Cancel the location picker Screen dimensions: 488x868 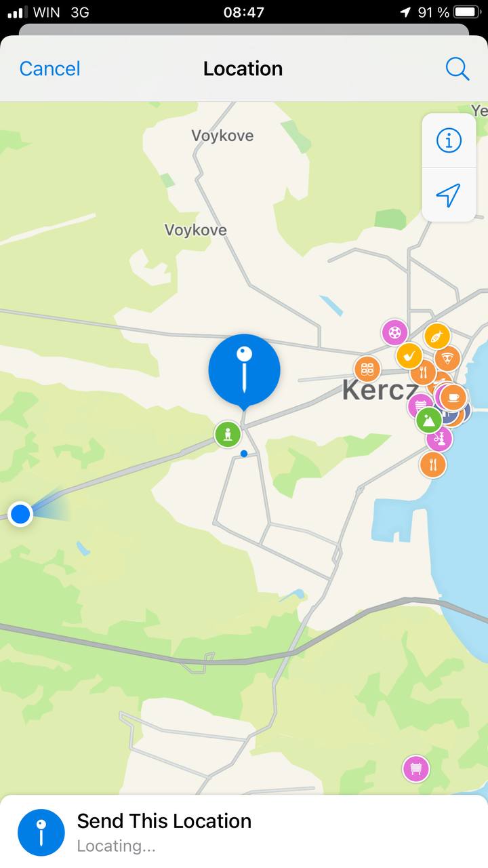(x=49, y=68)
